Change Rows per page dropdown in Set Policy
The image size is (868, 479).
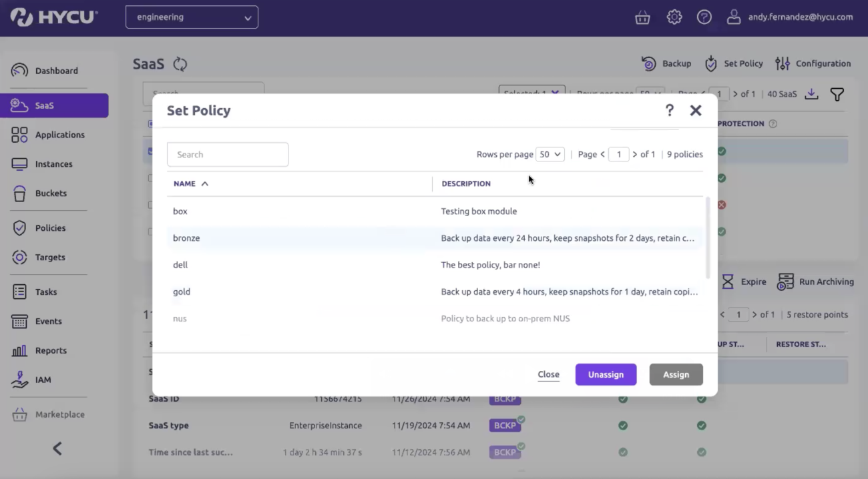550,154
